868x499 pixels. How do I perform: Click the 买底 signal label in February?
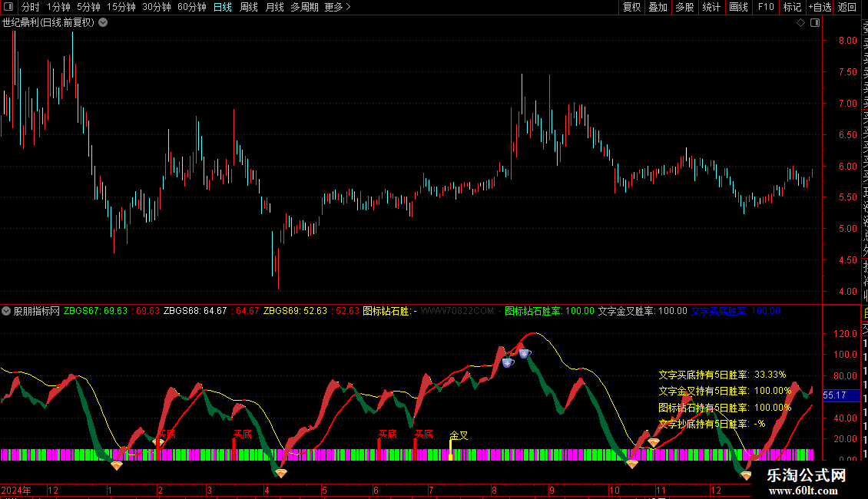coord(167,435)
